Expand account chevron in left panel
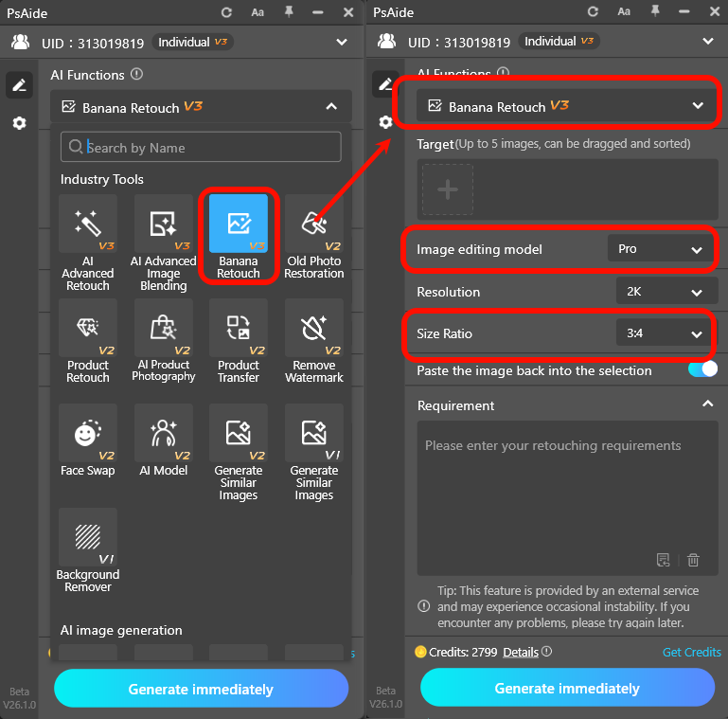728x719 pixels. pyautogui.click(x=342, y=43)
